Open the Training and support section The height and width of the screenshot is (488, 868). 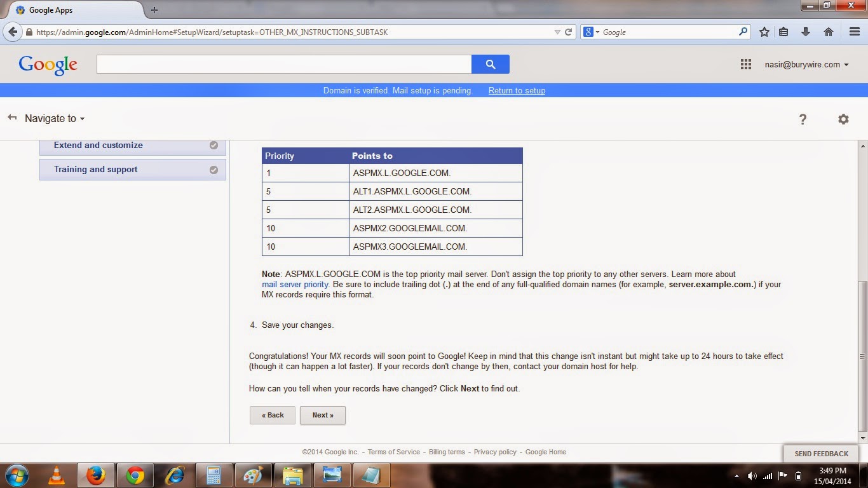(x=132, y=170)
